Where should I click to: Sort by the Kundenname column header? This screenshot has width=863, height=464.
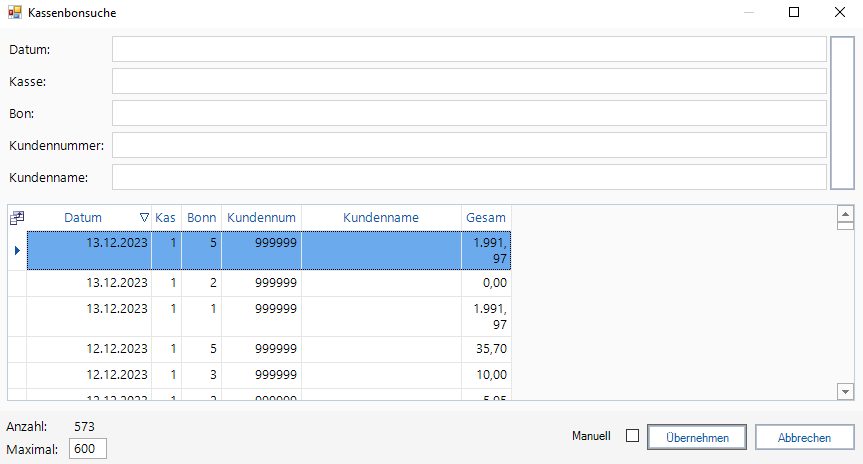pyautogui.click(x=380, y=218)
